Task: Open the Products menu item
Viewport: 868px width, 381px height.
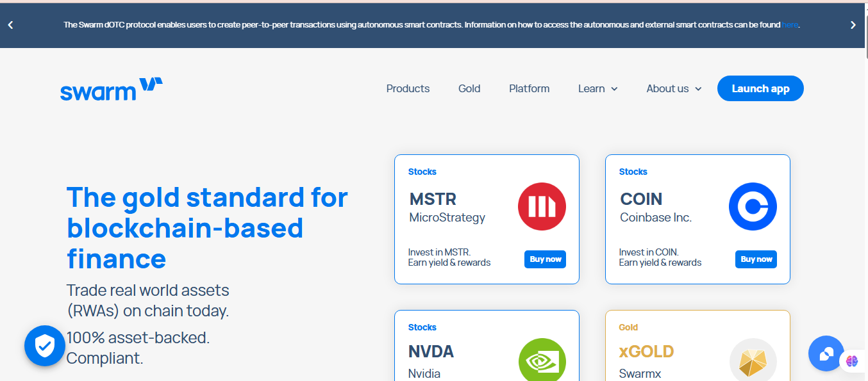Action: click(408, 88)
